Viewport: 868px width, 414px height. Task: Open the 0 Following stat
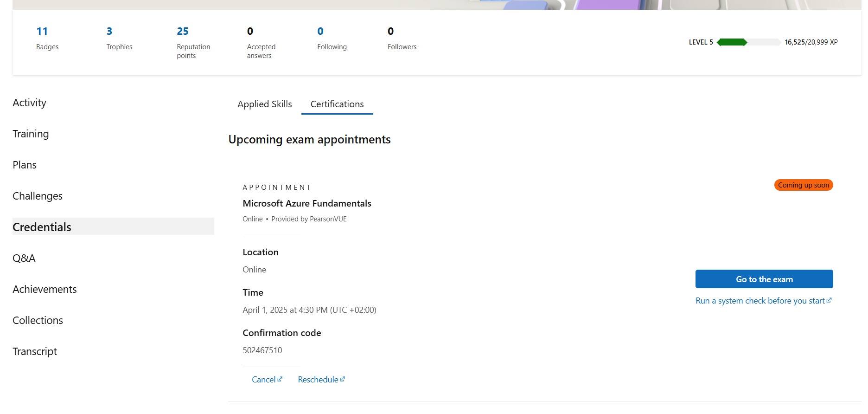pyautogui.click(x=332, y=38)
